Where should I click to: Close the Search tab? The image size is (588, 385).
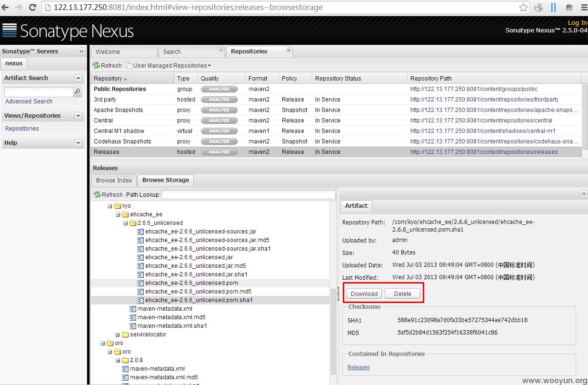221,50
